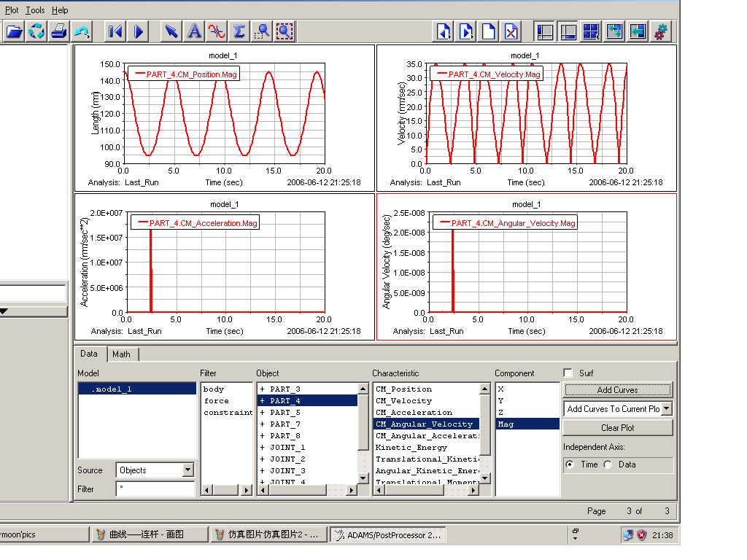Select the Time independent axis option
Screen dimensions: 747x560
click(x=570, y=464)
